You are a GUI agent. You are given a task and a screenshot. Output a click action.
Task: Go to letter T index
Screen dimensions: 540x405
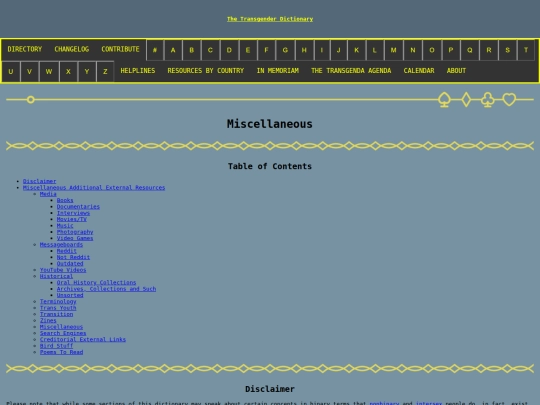pos(526,50)
